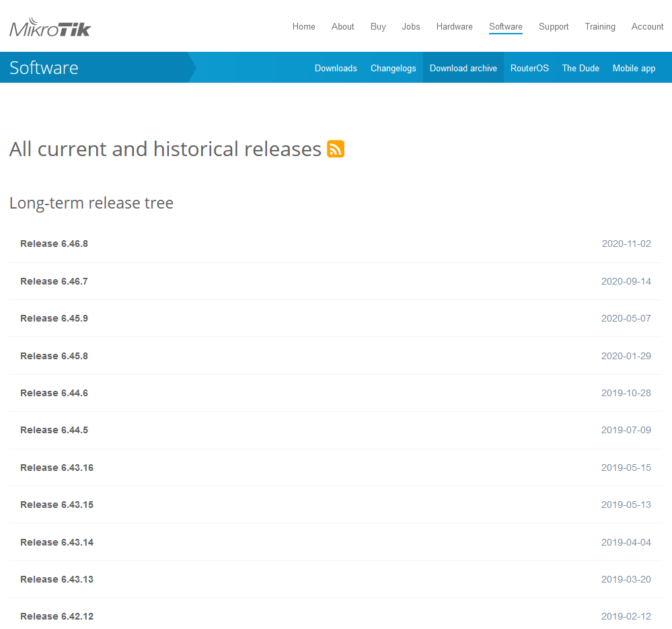Navigate to the Home menu item
This screenshot has width=672, height=629.
[x=303, y=27]
